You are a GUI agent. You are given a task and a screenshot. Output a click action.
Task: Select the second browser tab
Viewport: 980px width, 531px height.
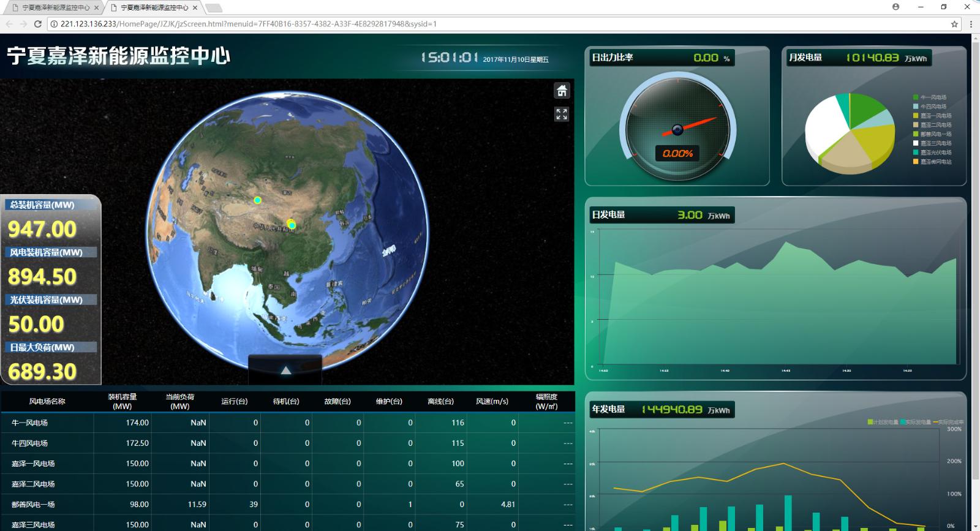pyautogui.click(x=153, y=8)
